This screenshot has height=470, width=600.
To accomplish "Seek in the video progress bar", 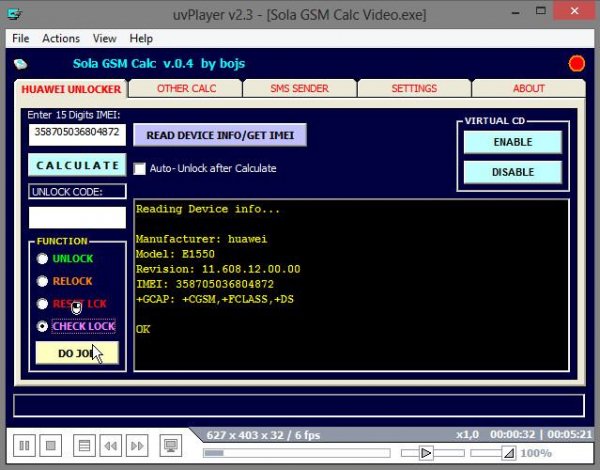I will coord(297,453).
